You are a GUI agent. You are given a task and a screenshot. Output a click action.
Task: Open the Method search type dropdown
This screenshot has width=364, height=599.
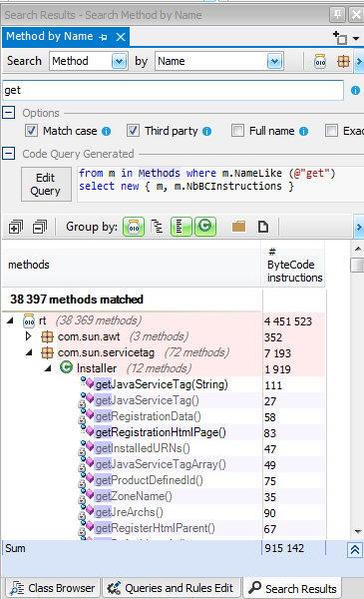119,61
